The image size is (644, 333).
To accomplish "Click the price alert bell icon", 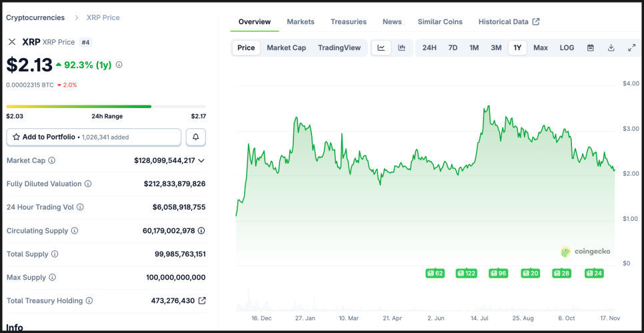I will point(196,137).
